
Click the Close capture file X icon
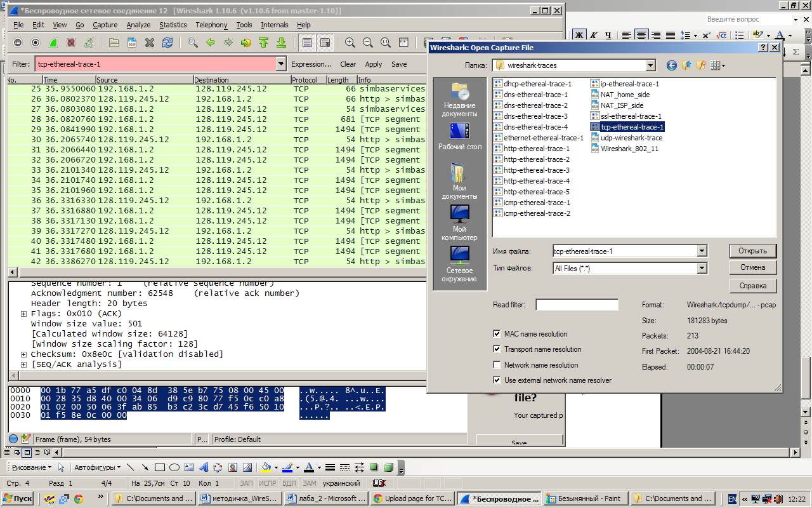click(150, 43)
